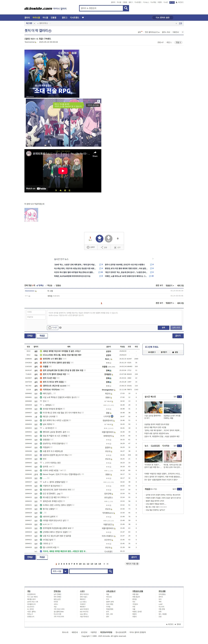Viewport: 208px width, 644px height.
Task: Share the post using the 공유 icon
Action: coord(104,247)
